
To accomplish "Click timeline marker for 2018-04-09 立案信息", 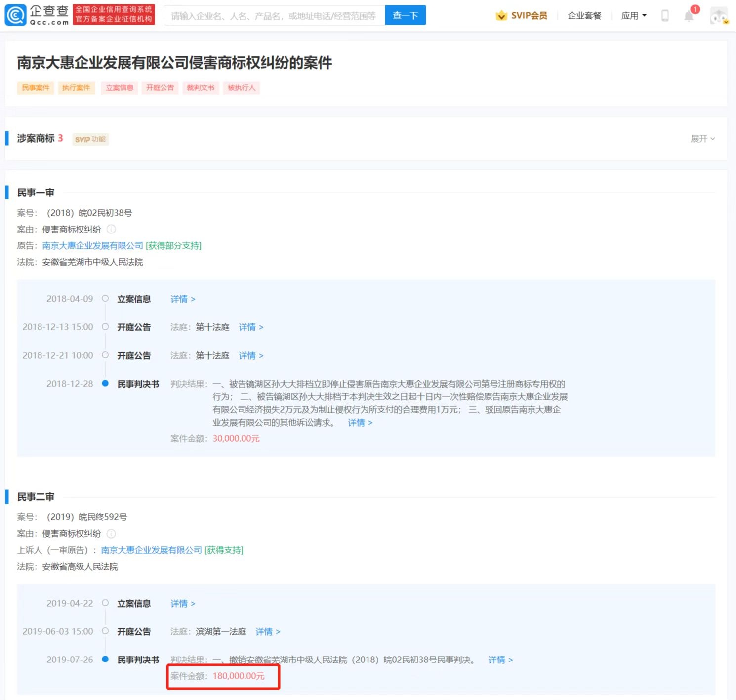I will click(105, 298).
